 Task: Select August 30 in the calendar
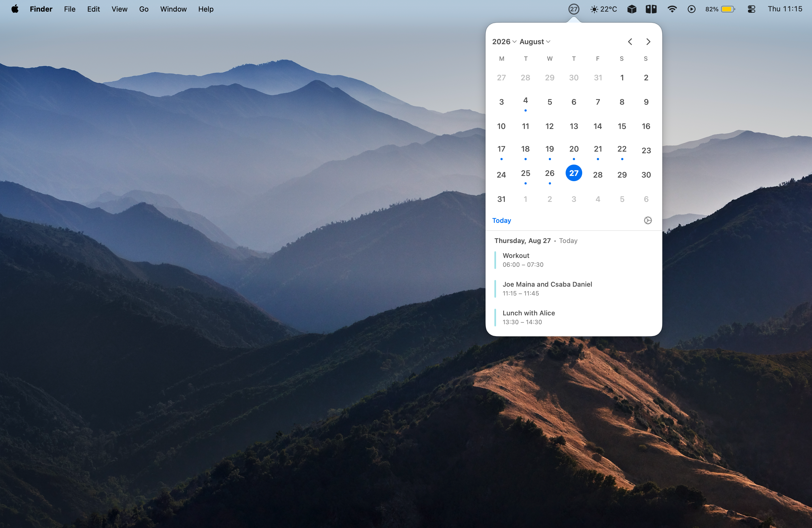click(646, 175)
